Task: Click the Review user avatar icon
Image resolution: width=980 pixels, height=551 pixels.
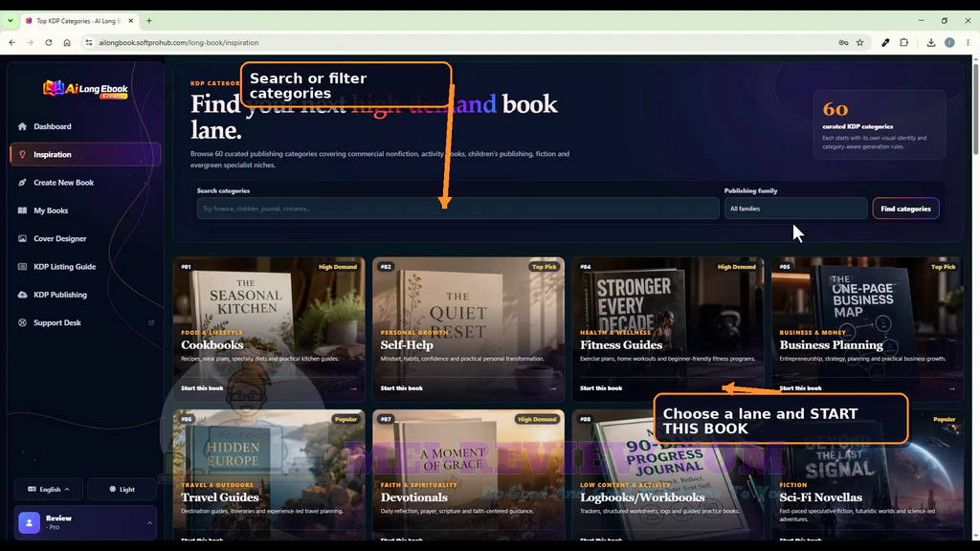Action: [30, 523]
